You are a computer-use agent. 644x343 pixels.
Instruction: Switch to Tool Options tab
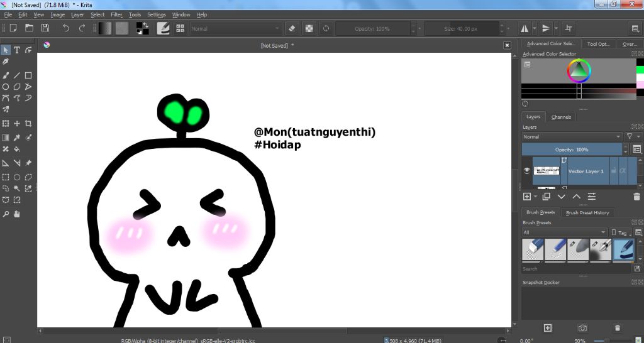pyautogui.click(x=599, y=44)
